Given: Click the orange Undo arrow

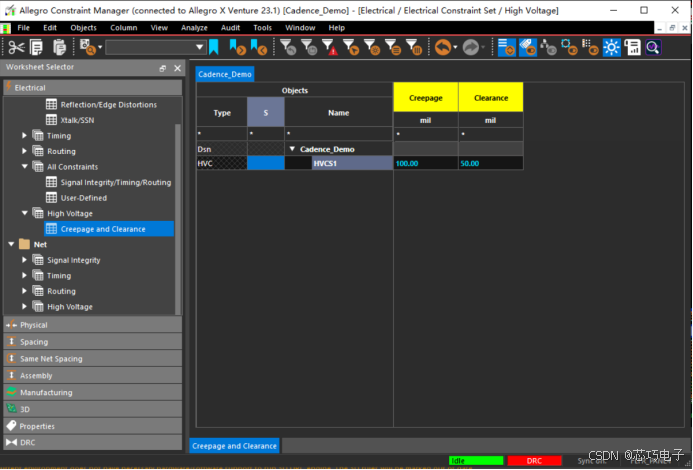Looking at the screenshot, I should (x=443, y=47).
